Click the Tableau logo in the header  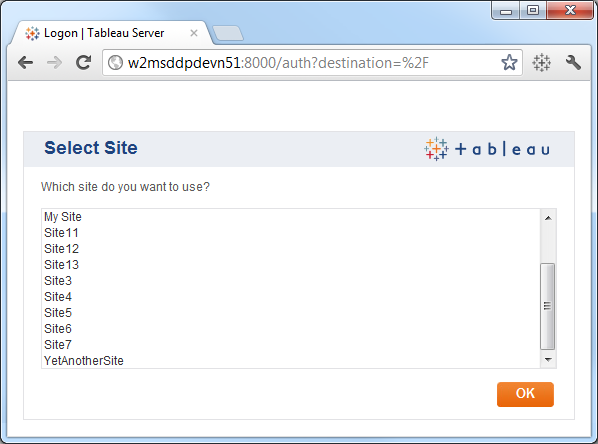pyautogui.click(x=487, y=149)
